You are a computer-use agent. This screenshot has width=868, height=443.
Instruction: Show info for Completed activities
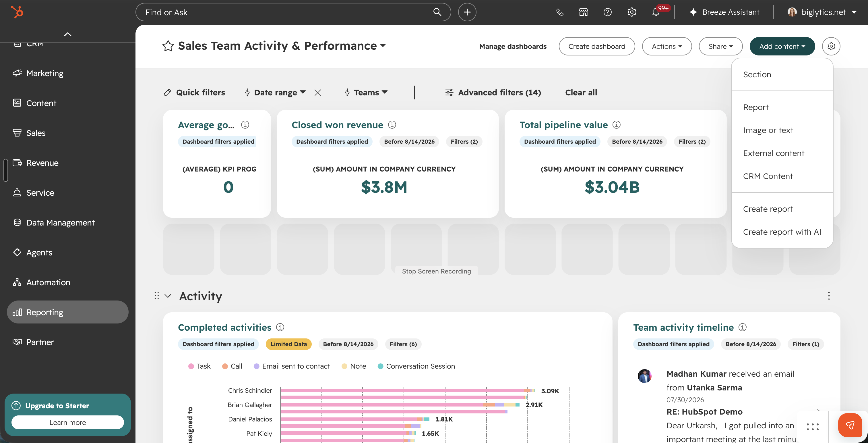pyautogui.click(x=280, y=327)
